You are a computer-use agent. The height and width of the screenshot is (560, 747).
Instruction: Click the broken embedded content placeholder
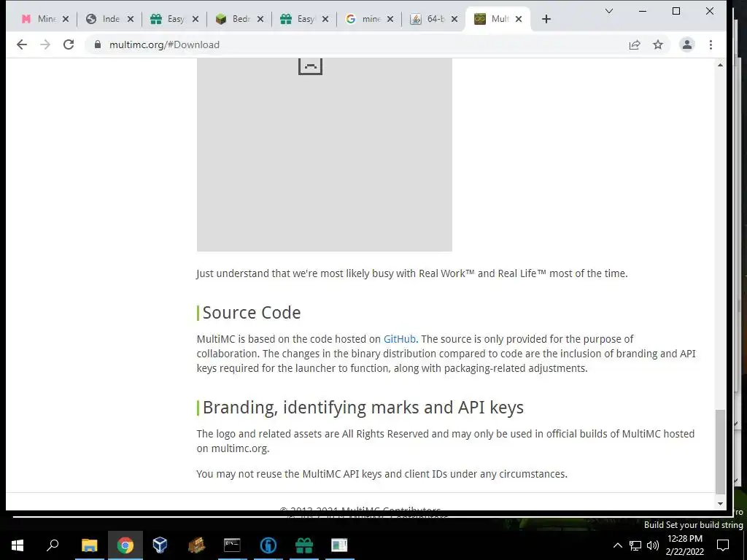pyautogui.click(x=325, y=155)
